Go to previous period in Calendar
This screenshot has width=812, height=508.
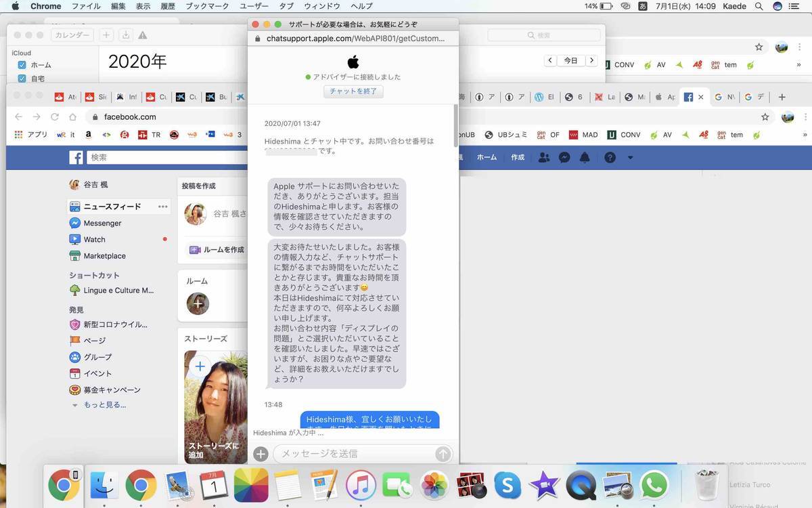(550, 60)
